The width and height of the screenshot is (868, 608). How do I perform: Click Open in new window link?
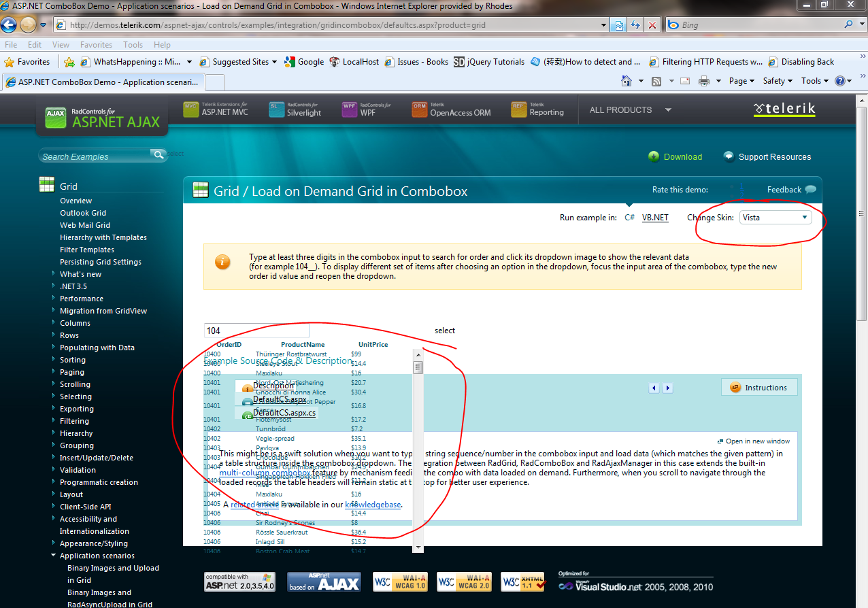[x=754, y=441]
